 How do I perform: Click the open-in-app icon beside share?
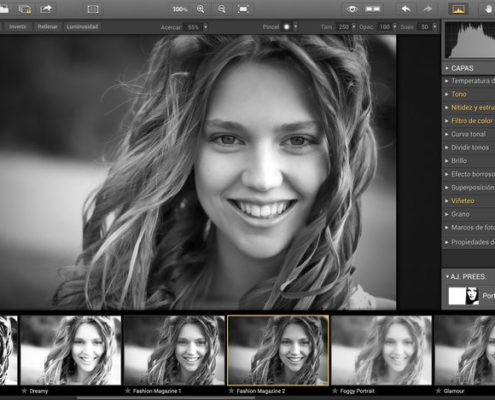click(x=25, y=9)
